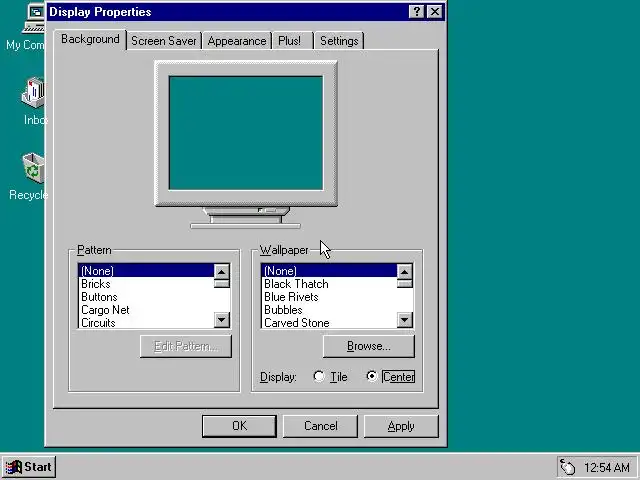Pick the Bubbles wallpaper
This screenshot has height=480, width=640.
329,310
